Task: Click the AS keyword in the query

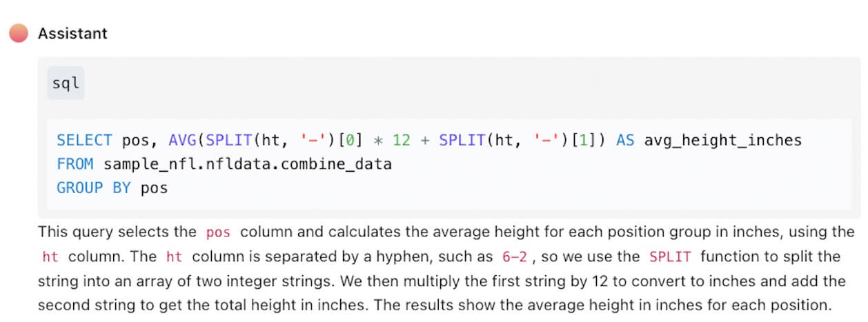Action: (625, 141)
